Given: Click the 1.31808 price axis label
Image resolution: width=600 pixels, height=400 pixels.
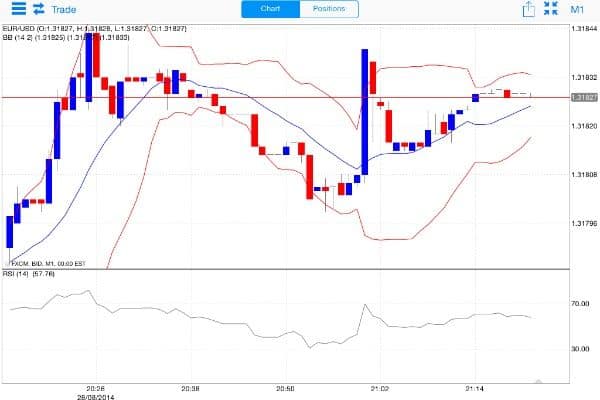Looking at the screenshot, I should (584, 175).
